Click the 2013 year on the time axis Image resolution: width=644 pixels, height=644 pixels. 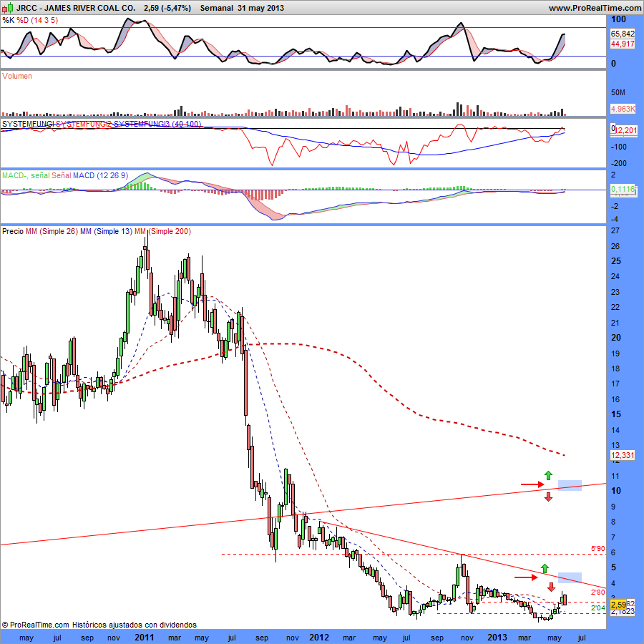point(497,638)
